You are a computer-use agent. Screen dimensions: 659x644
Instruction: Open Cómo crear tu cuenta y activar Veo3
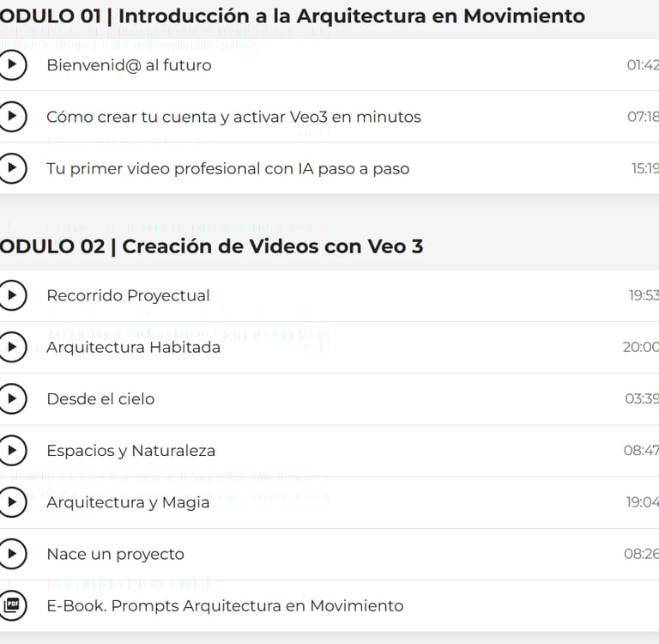(x=233, y=117)
